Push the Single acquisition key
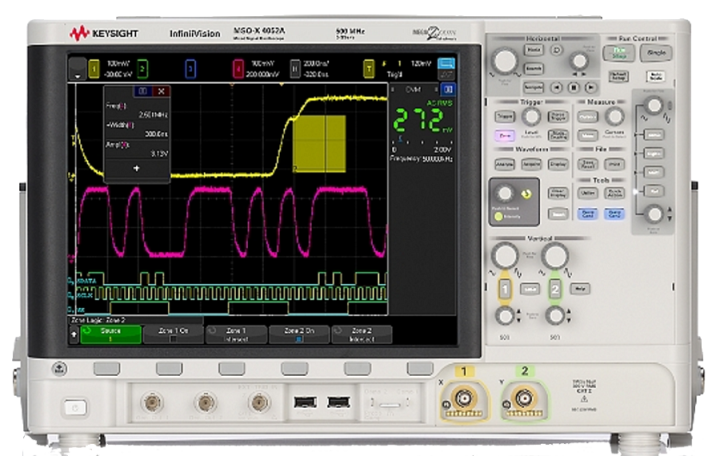This screenshot has height=456, width=720. coord(656,53)
